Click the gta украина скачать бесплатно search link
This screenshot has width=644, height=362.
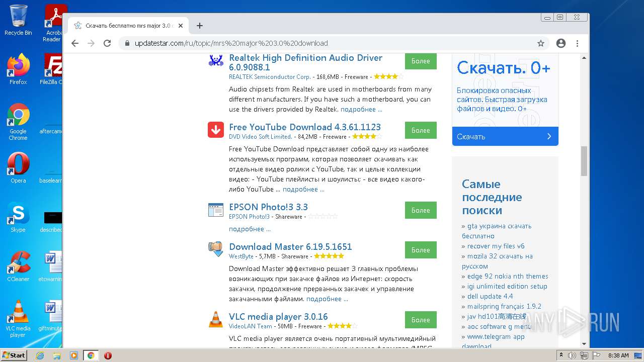pos(497,231)
